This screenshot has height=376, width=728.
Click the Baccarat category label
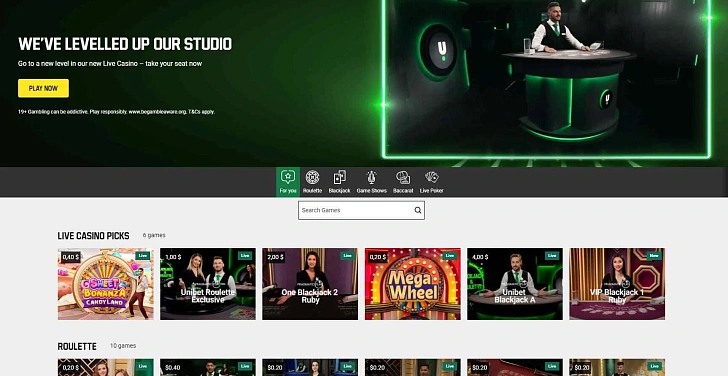[403, 191]
